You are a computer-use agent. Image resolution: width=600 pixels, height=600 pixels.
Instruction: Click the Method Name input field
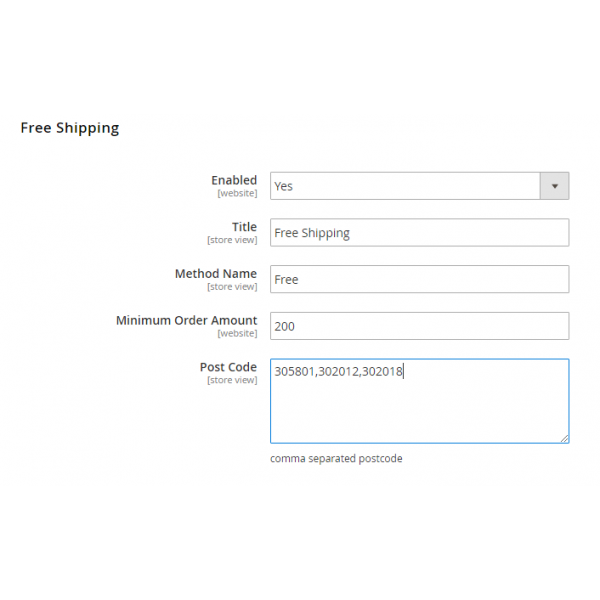click(x=419, y=280)
